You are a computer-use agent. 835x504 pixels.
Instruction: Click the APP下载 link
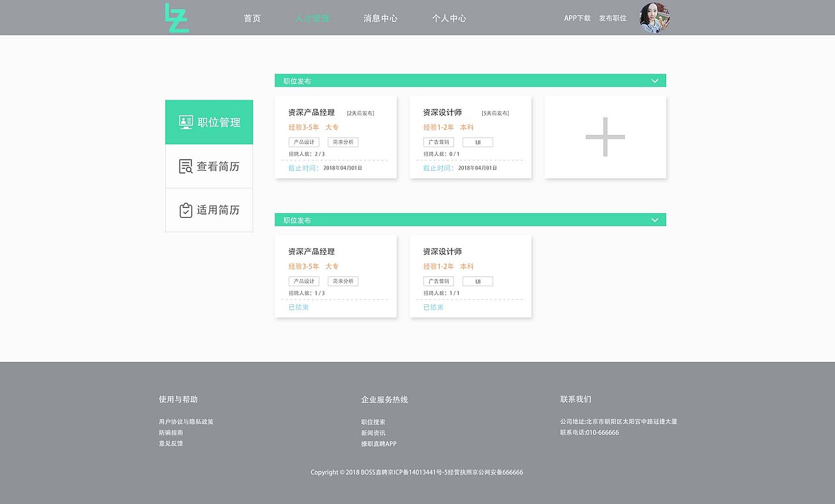(577, 18)
